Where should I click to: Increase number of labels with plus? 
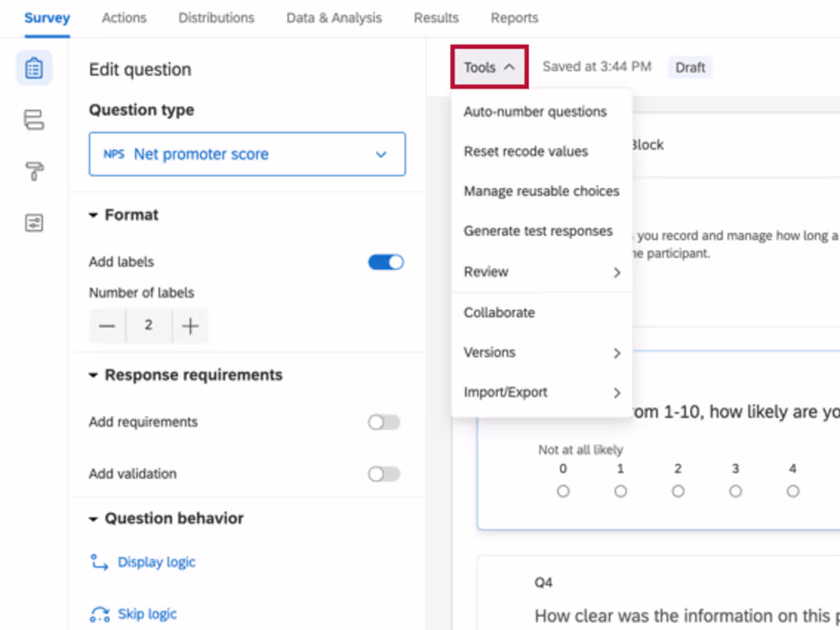[x=190, y=326]
